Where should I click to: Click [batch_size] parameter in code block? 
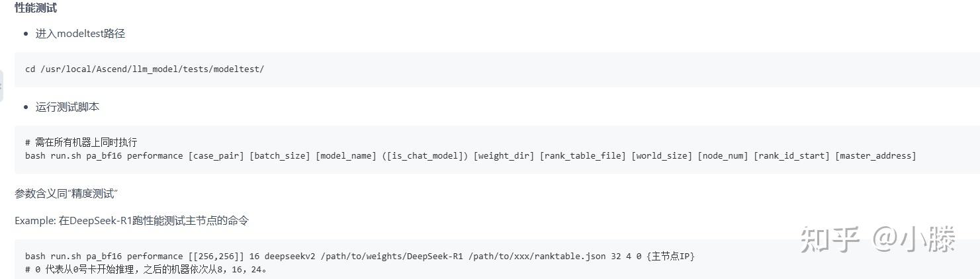click(279, 156)
